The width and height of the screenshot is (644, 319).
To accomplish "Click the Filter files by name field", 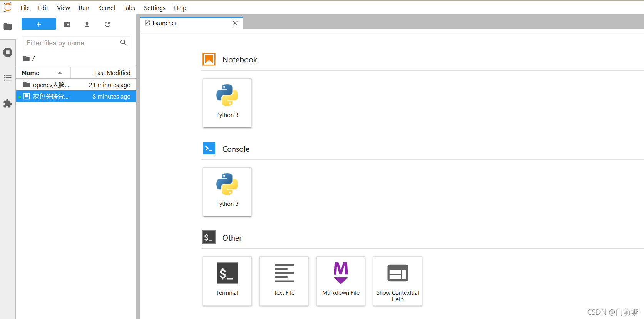I will (x=76, y=43).
